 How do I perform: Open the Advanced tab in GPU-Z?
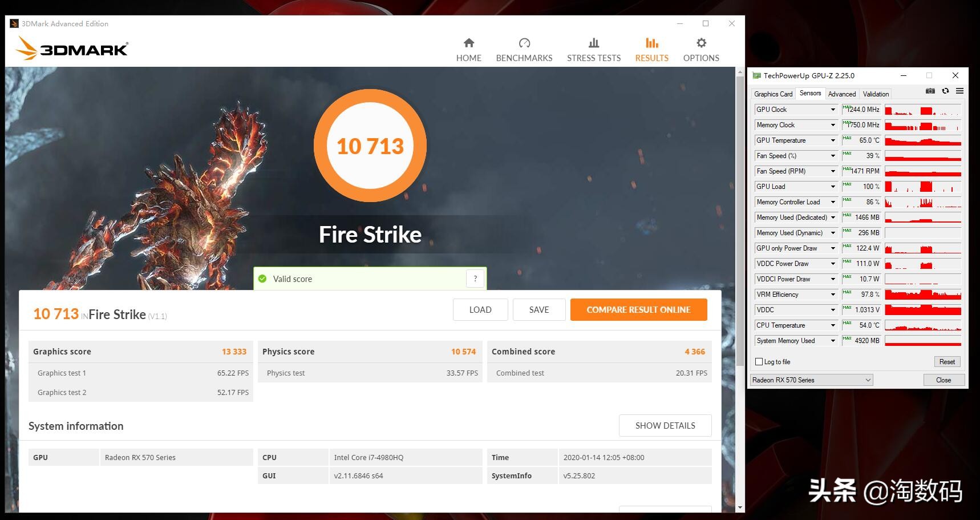point(842,94)
